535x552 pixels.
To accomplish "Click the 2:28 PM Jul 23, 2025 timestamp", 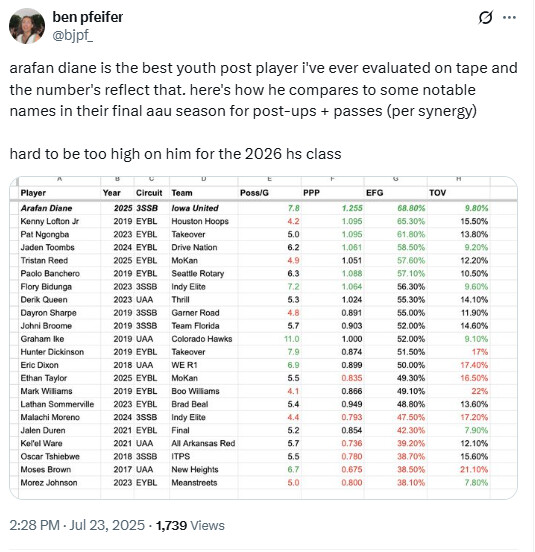I will coord(77,525).
